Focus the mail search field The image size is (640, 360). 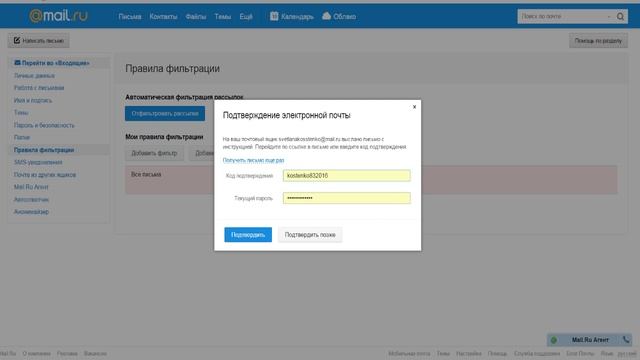[x=563, y=16]
